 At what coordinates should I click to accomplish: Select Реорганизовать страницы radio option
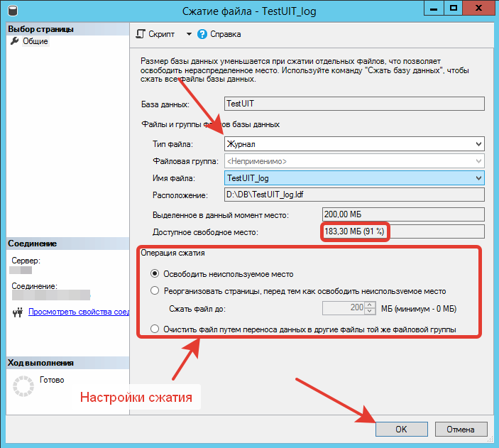coord(155,290)
